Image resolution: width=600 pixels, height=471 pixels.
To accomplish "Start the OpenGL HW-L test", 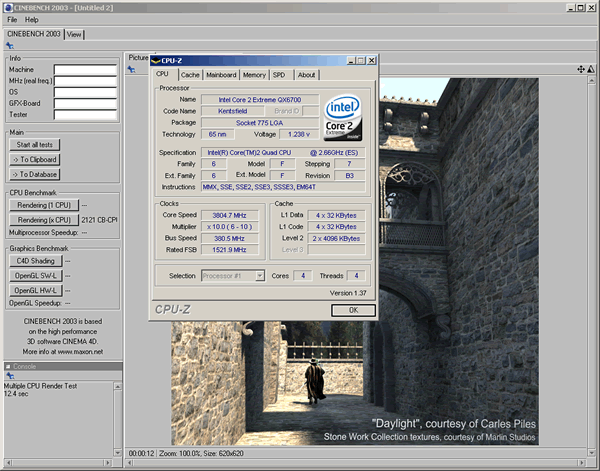I will [x=36, y=290].
